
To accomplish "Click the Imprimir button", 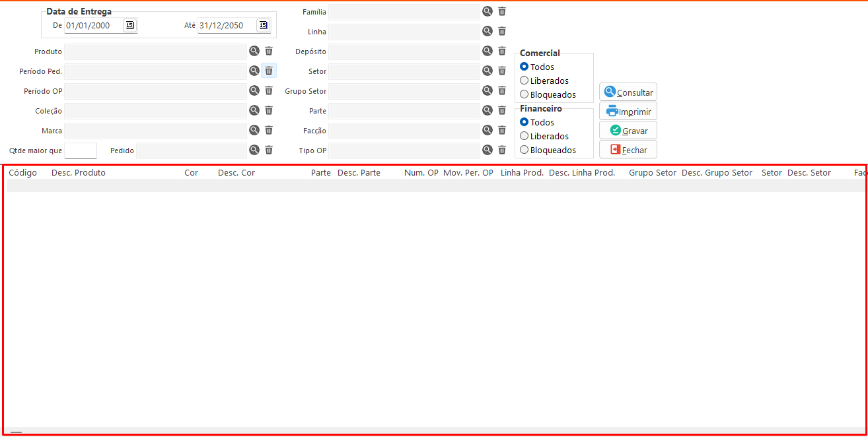I will (x=628, y=112).
